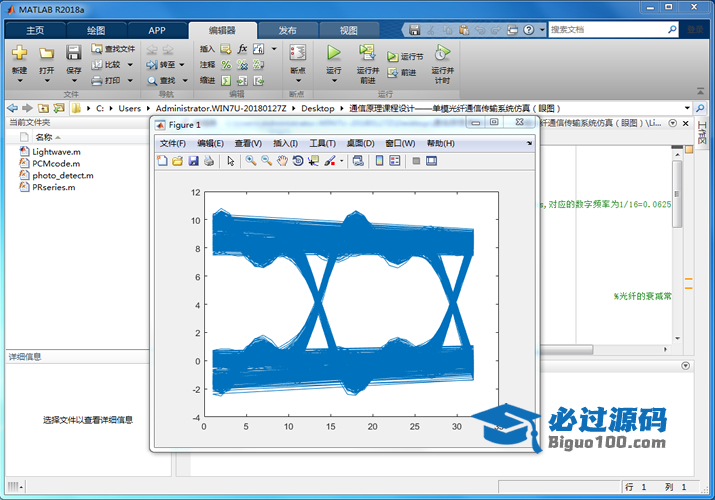Click the 查找文件 button
This screenshot has width=715, height=500.
point(113,49)
